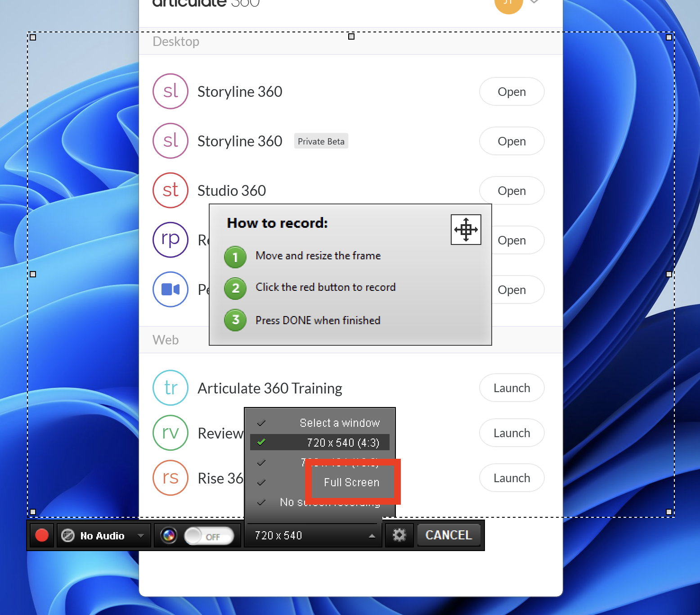This screenshot has height=615, width=700.
Task: Open Studio 360
Action: (512, 190)
